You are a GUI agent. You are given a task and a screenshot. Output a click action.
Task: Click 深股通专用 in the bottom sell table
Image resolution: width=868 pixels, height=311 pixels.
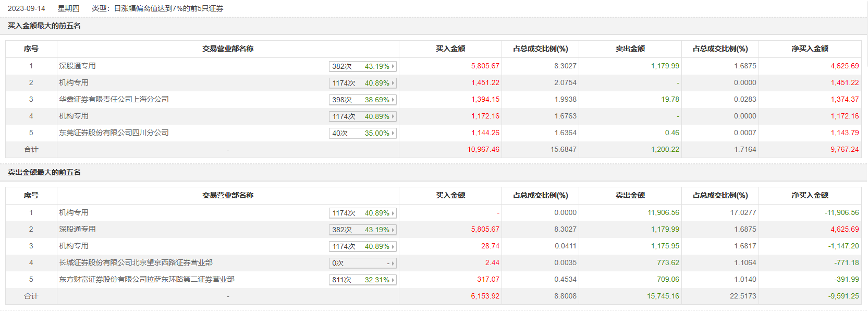tap(77, 229)
